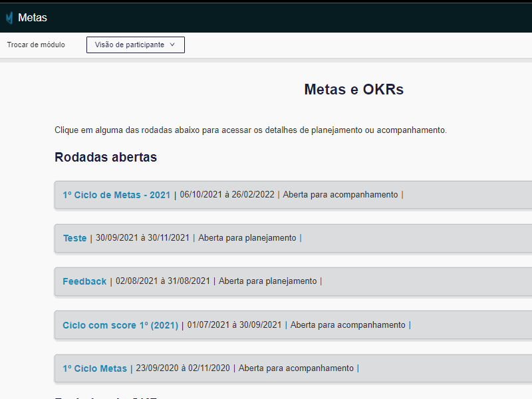Click the Metas title in top bar

[33, 18]
